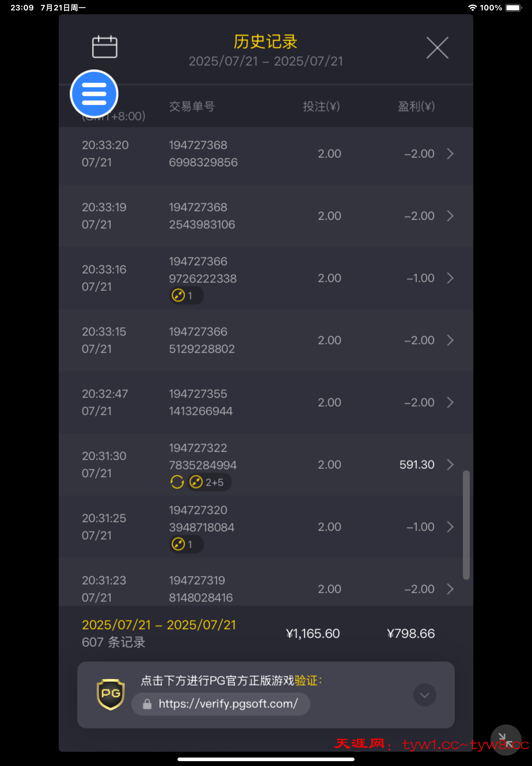532x766 pixels.
Task: Expand the PG verification panel chevron
Action: (x=424, y=695)
